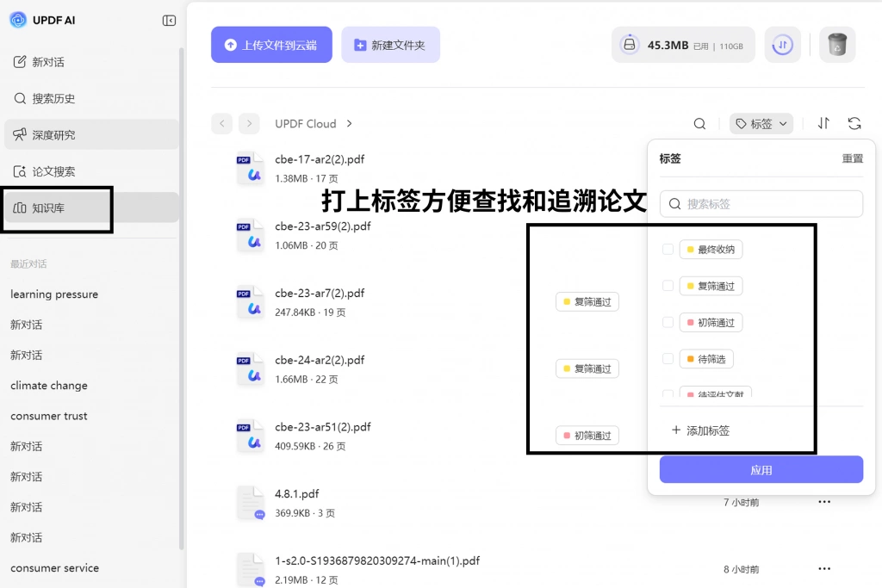Image resolution: width=882 pixels, height=588 pixels.
Task: Open the 1-s2.0-S1936879820309274-main(1).pdf file icon
Action: (251, 569)
